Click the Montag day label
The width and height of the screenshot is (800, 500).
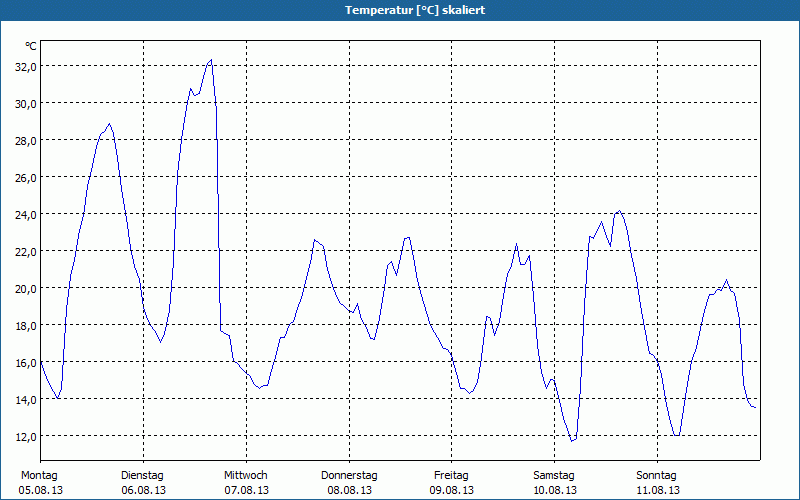pyautogui.click(x=39, y=476)
